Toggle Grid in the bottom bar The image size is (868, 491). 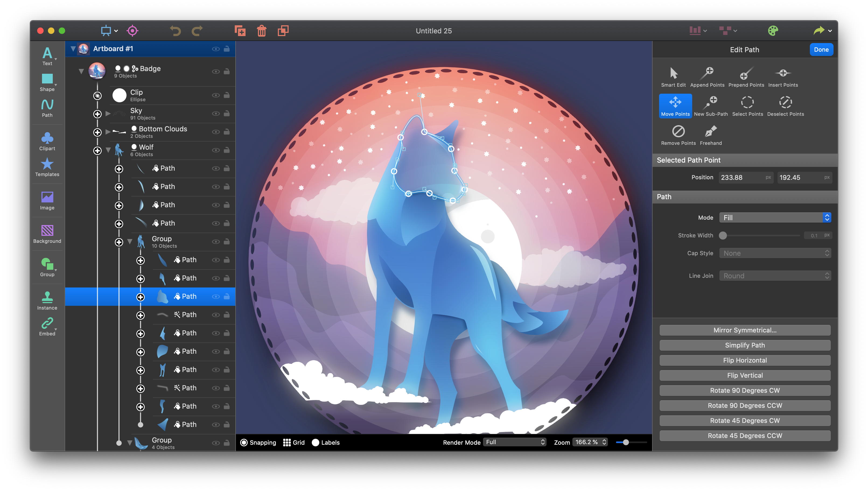point(294,442)
